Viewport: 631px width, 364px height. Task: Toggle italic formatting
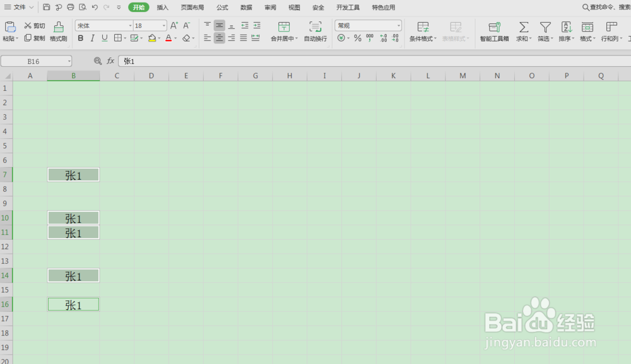pos(93,38)
